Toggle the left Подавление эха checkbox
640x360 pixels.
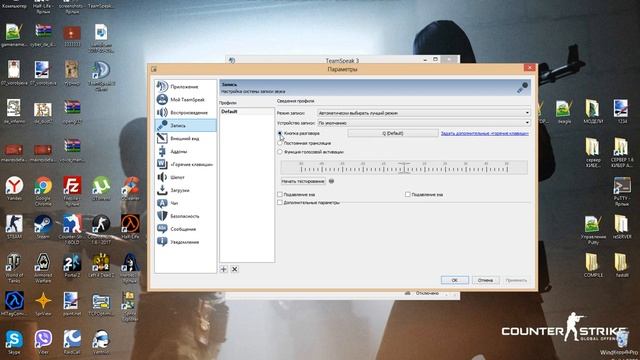tap(280, 194)
